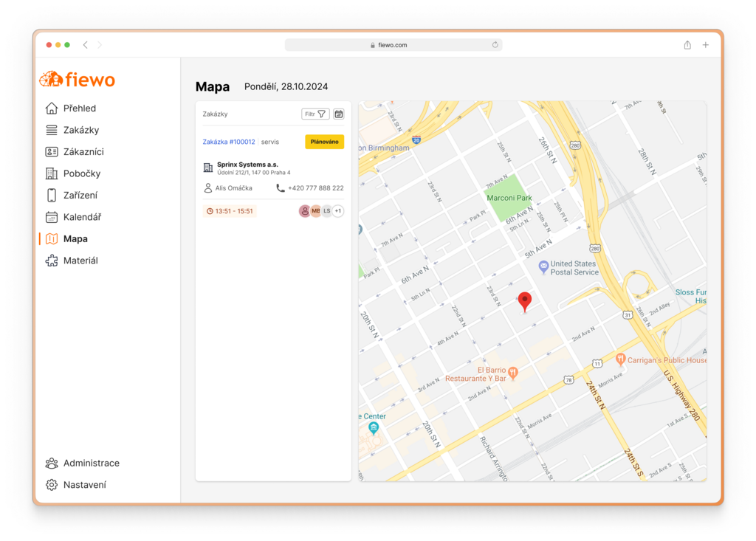Click the first assignee avatar
This screenshot has height=541, width=756.
304,210
